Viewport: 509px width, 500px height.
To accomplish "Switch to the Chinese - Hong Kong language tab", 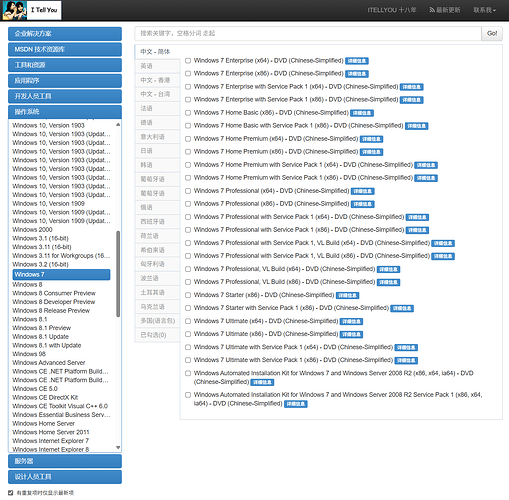I will pyautogui.click(x=157, y=80).
